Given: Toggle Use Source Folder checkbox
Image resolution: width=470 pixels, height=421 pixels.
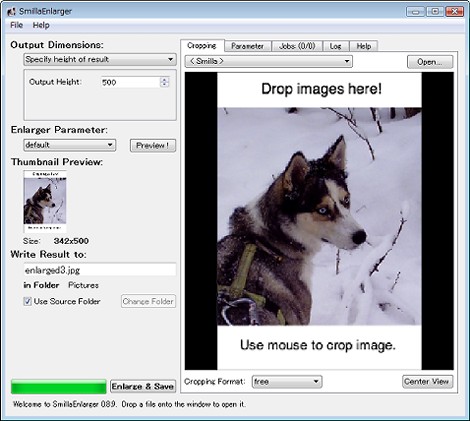Looking at the screenshot, I should pyautogui.click(x=27, y=301).
